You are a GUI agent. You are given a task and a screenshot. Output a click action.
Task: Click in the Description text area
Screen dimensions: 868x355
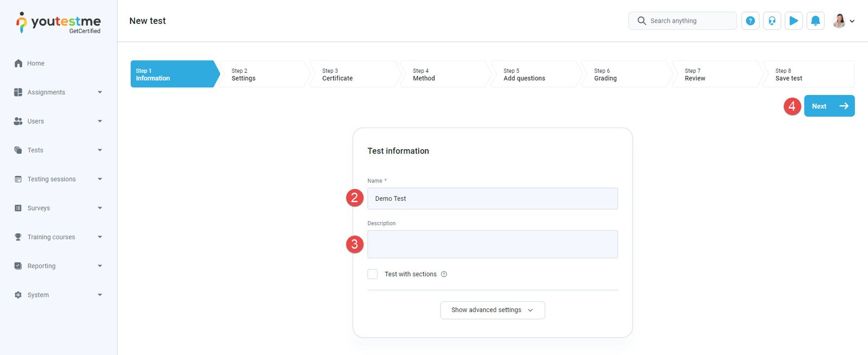tap(492, 244)
